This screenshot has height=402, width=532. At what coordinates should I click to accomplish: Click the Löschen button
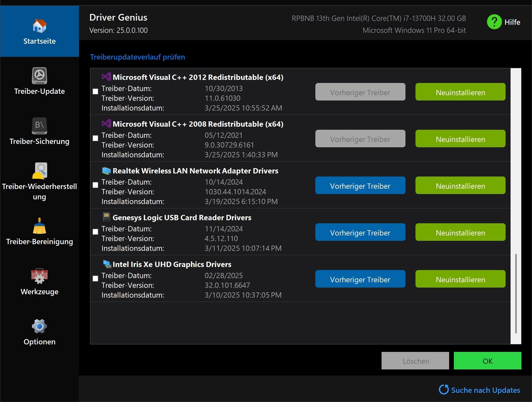click(415, 361)
